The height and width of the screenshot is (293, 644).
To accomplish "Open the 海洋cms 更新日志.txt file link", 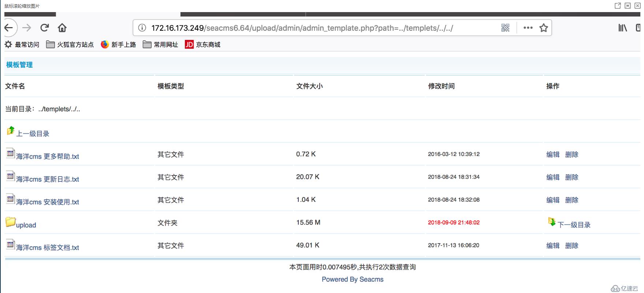I will point(48,179).
